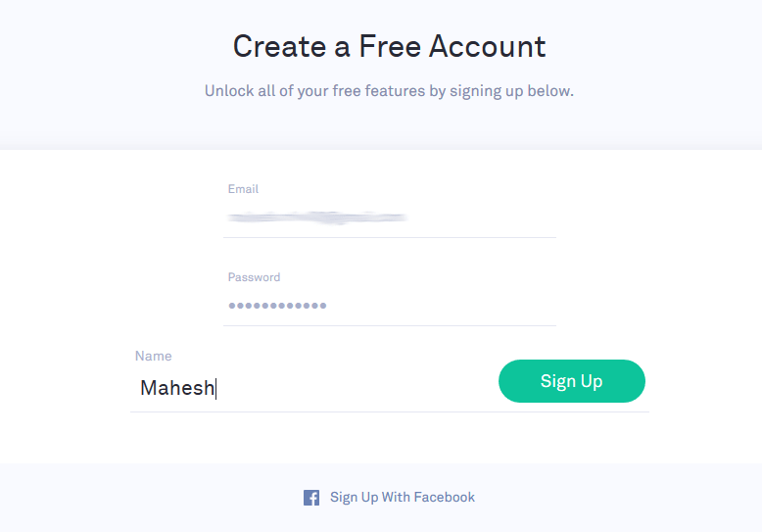Screen dimensions: 762x532
Task: Focus the Email input field
Action: (x=389, y=218)
